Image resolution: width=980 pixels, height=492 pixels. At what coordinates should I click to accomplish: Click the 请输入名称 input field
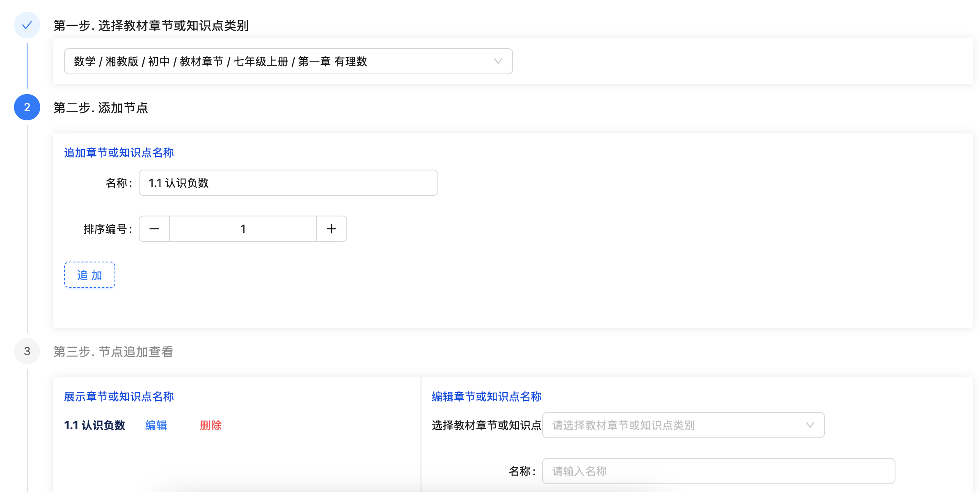[x=718, y=471]
